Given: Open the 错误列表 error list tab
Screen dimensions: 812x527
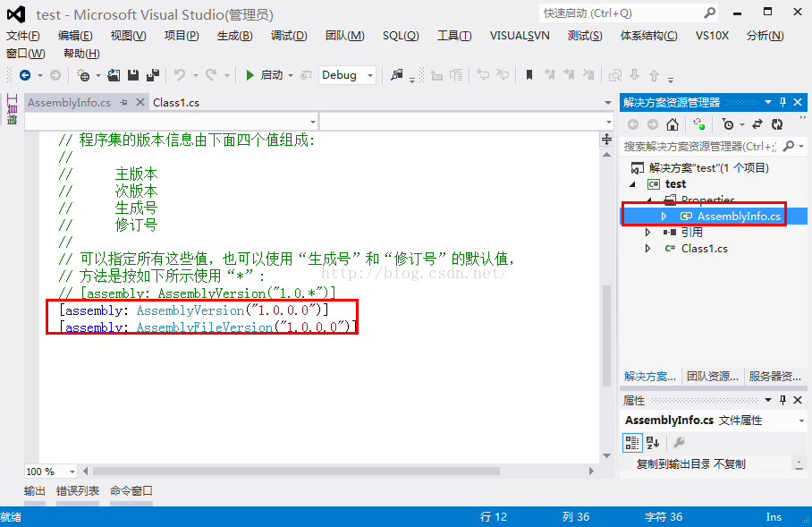Looking at the screenshot, I should click(x=78, y=490).
